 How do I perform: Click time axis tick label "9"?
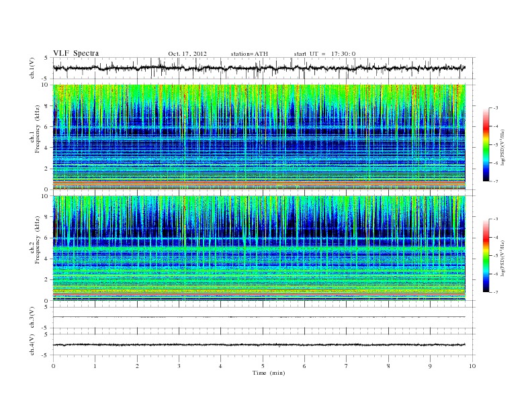pos(430,366)
